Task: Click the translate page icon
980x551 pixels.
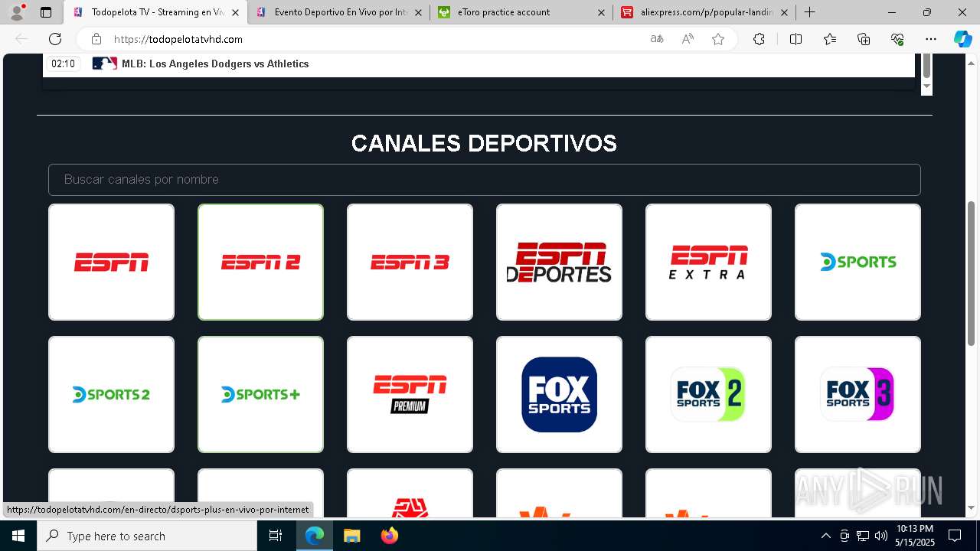Action: click(x=657, y=39)
